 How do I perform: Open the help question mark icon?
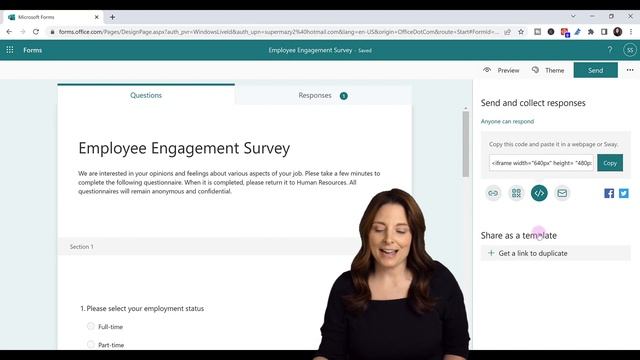[610, 50]
